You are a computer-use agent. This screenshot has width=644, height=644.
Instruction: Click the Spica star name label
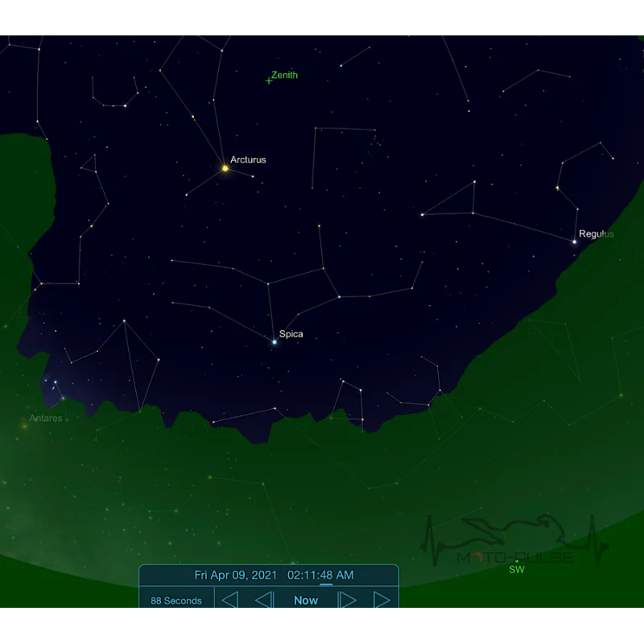coord(291,334)
